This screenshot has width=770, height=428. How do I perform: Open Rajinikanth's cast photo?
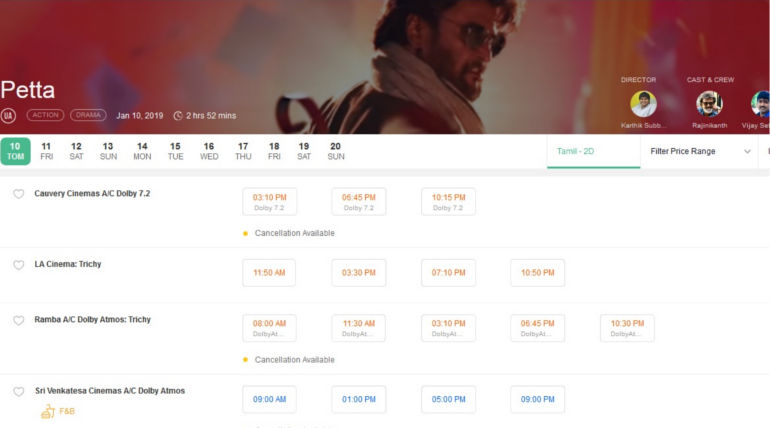click(709, 104)
